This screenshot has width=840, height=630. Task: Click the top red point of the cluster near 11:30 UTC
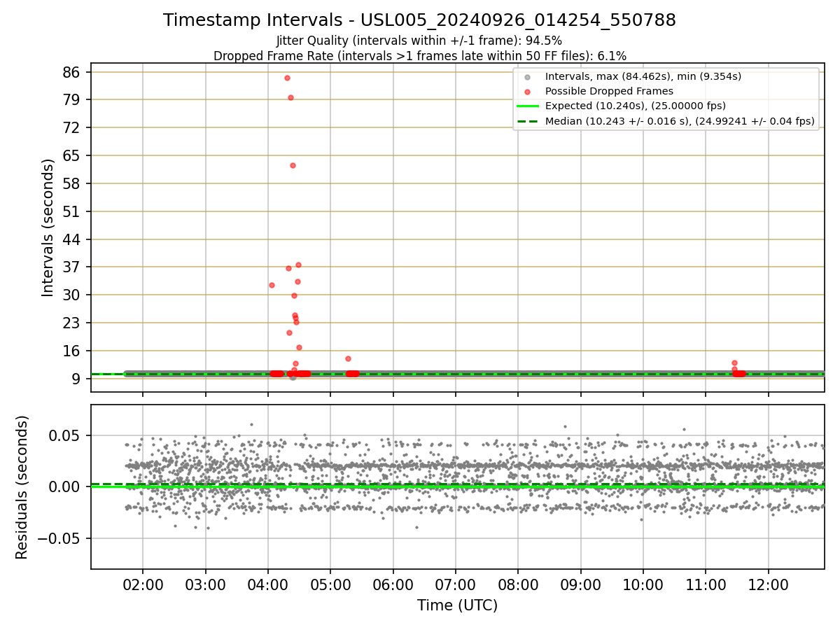click(734, 363)
